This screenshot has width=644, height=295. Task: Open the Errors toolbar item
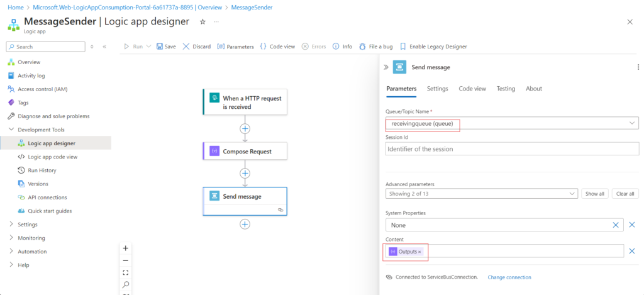click(314, 47)
